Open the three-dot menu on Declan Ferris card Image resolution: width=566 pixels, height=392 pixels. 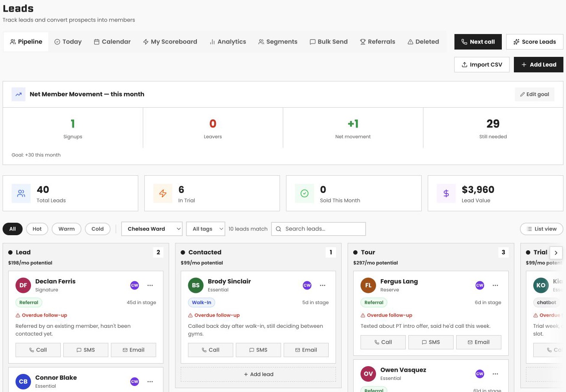(x=150, y=285)
